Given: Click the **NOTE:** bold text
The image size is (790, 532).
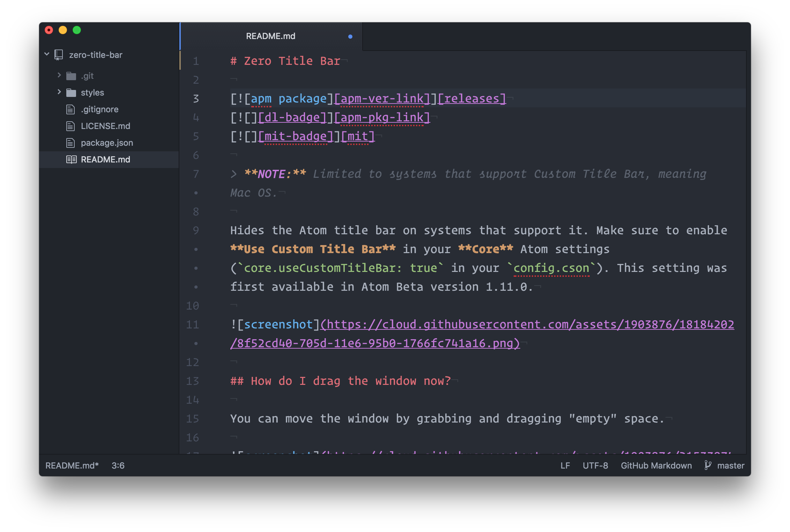Looking at the screenshot, I should (x=275, y=174).
